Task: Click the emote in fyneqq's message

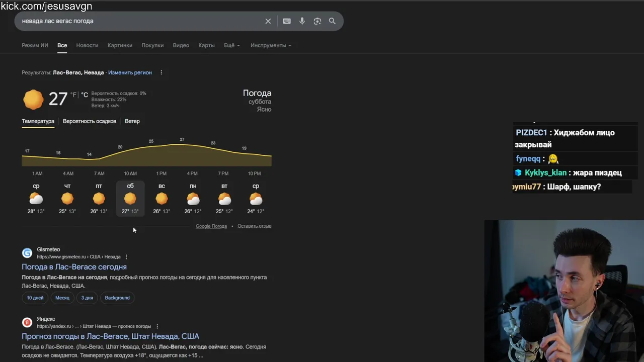Action: [x=553, y=159]
